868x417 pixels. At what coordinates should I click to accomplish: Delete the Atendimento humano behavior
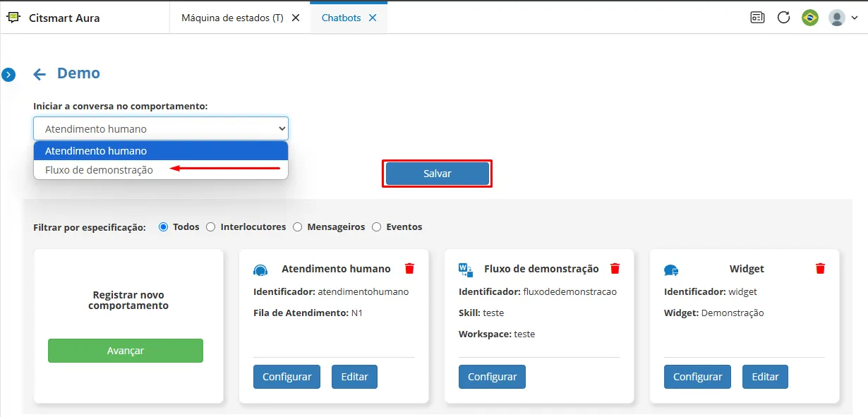[409, 268]
